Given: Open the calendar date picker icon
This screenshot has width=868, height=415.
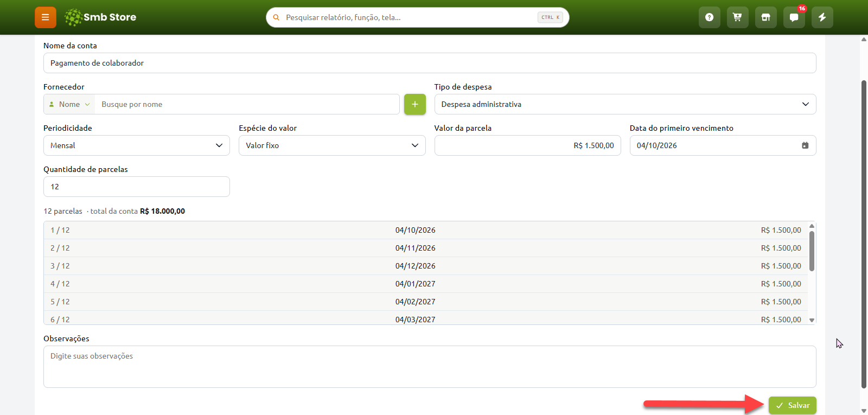Looking at the screenshot, I should pyautogui.click(x=805, y=145).
